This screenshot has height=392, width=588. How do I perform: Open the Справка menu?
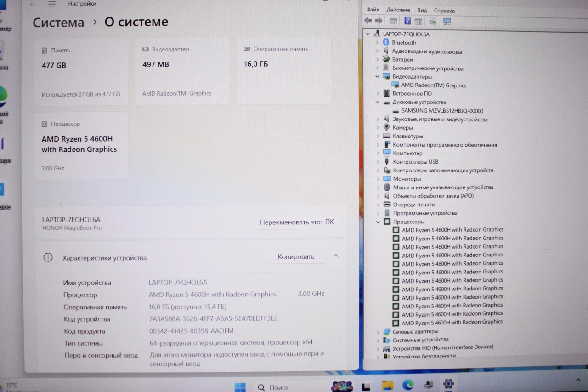click(x=444, y=11)
